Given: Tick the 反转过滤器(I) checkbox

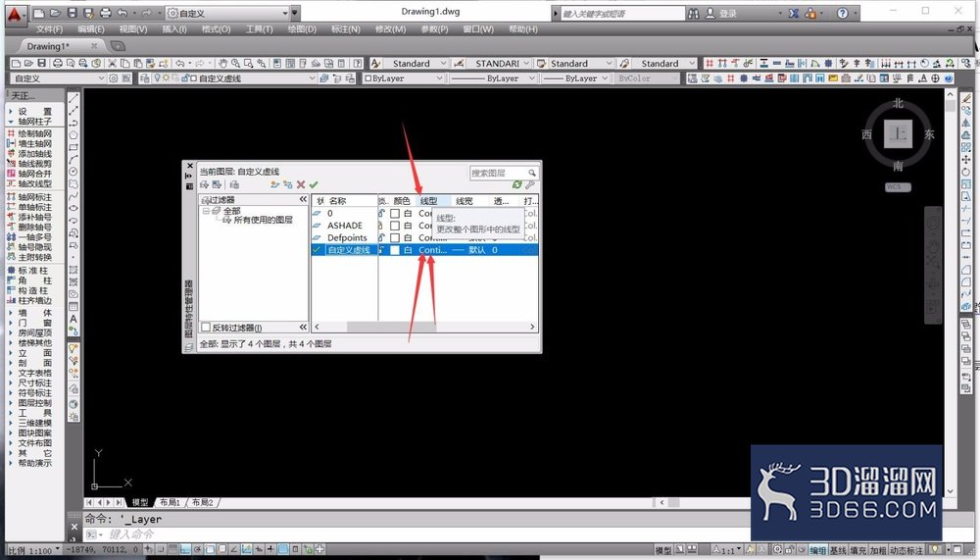Looking at the screenshot, I should click(206, 328).
